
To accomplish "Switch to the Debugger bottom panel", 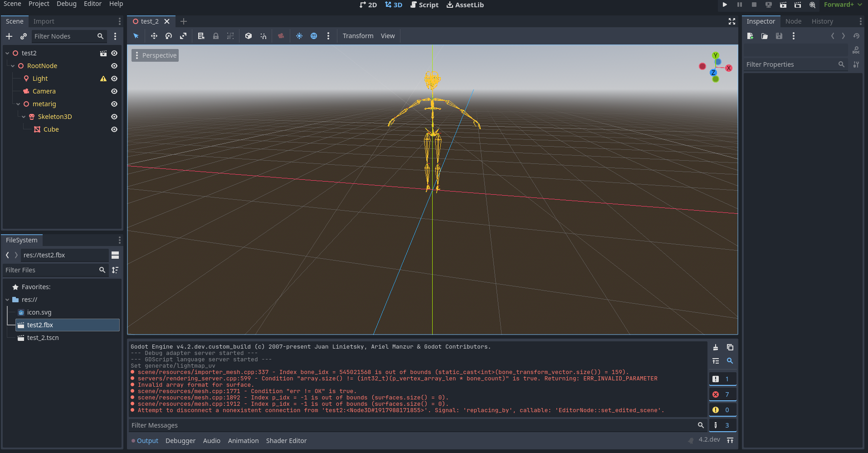I will pyautogui.click(x=180, y=440).
